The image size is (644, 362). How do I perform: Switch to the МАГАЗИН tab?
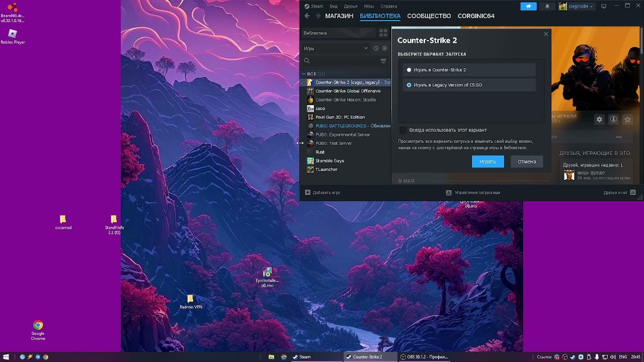click(x=339, y=16)
